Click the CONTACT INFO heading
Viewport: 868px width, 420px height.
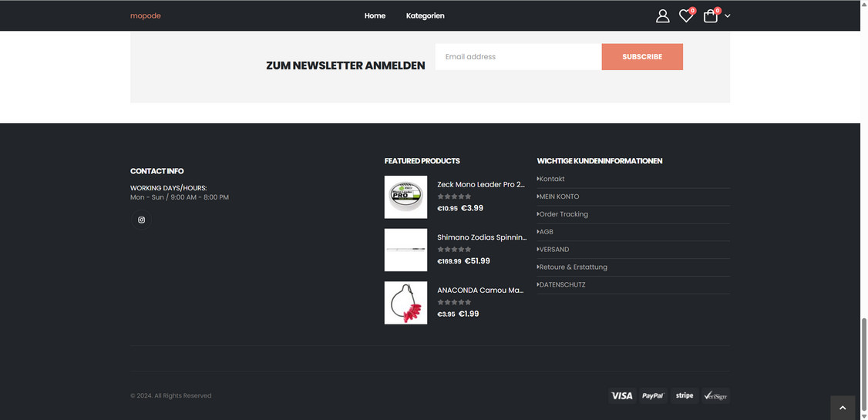157,171
